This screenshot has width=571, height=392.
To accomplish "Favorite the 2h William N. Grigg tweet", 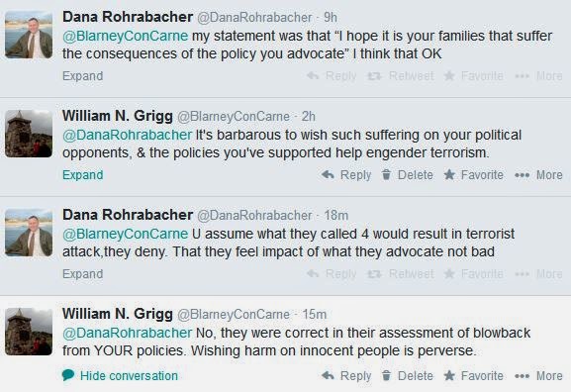I will tap(473, 175).
